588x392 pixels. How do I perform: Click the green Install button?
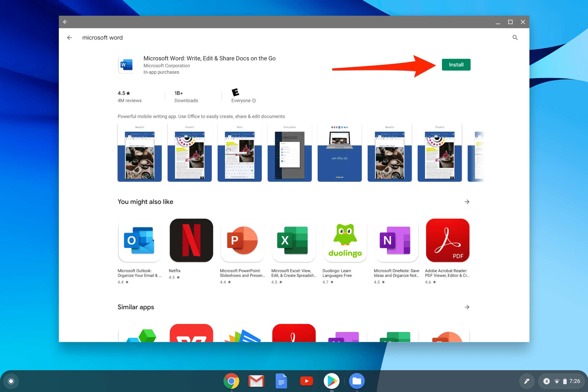[456, 65]
